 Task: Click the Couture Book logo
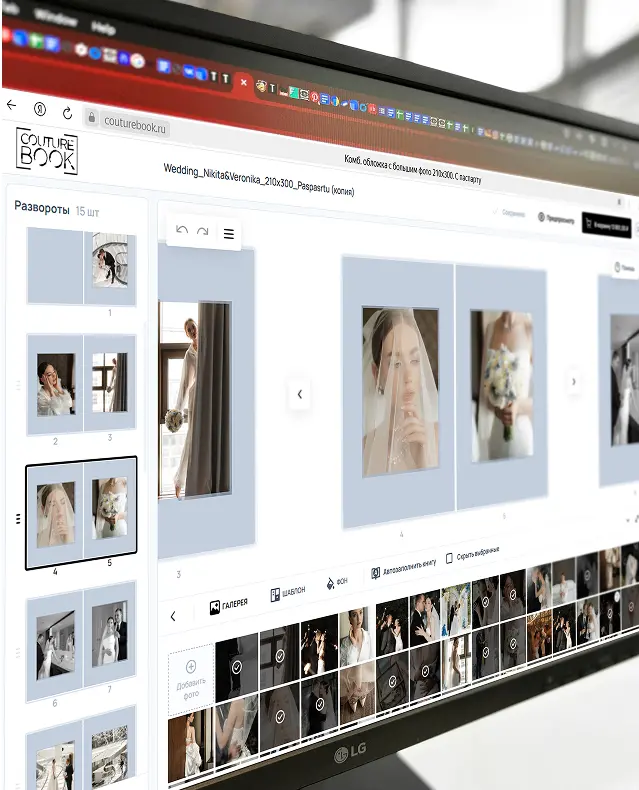pyautogui.click(x=46, y=149)
